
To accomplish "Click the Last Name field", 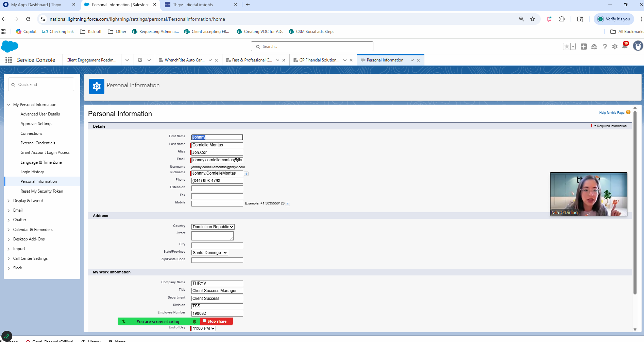I will coord(217,145).
